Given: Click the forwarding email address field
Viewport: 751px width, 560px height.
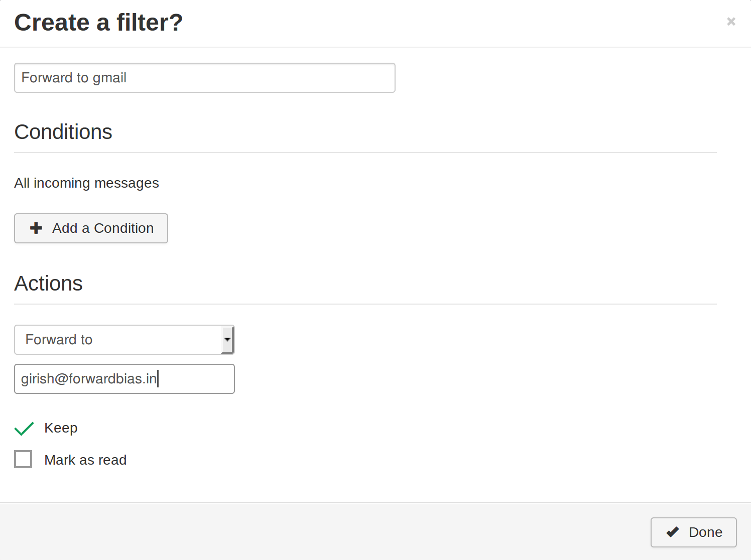Looking at the screenshot, I should [x=124, y=379].
